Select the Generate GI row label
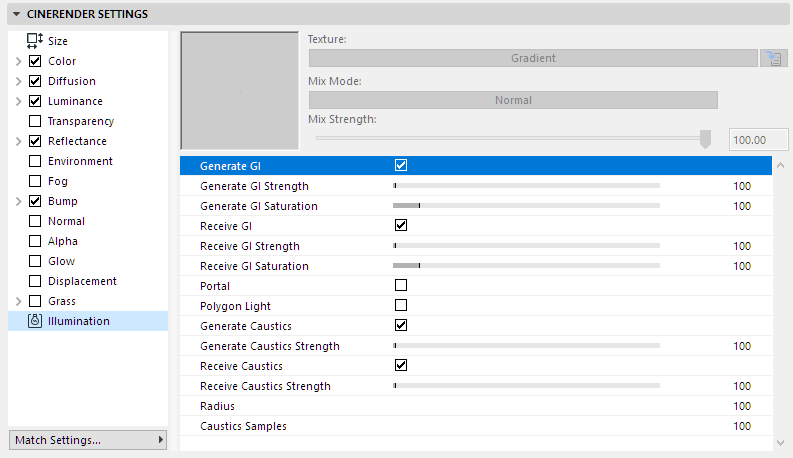793x458 pixels. 231,166
